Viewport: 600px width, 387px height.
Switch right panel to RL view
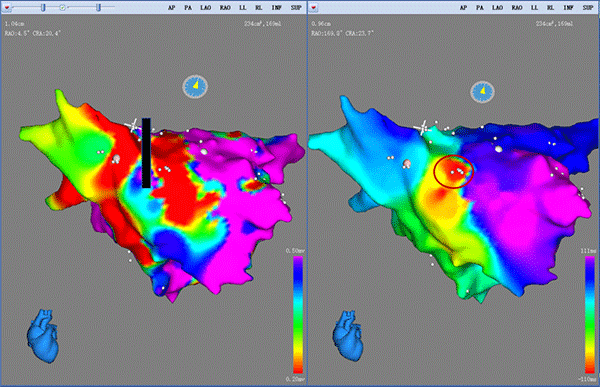(x=550, y=8)
